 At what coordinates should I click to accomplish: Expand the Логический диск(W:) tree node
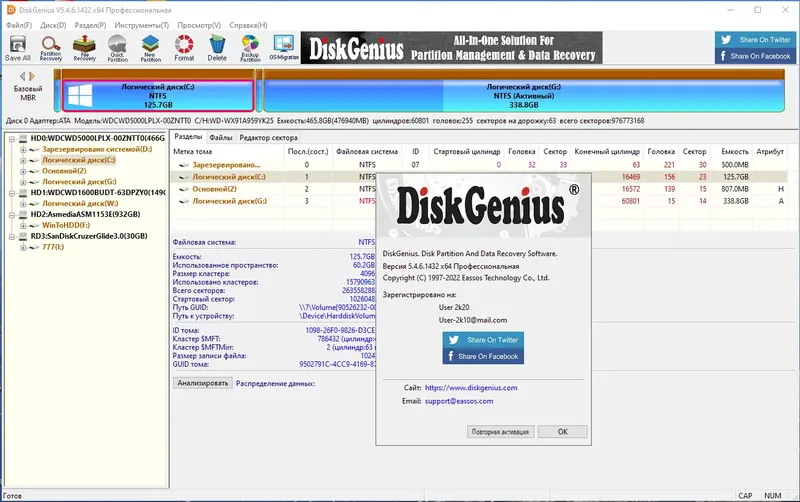(x=23, y=204)
